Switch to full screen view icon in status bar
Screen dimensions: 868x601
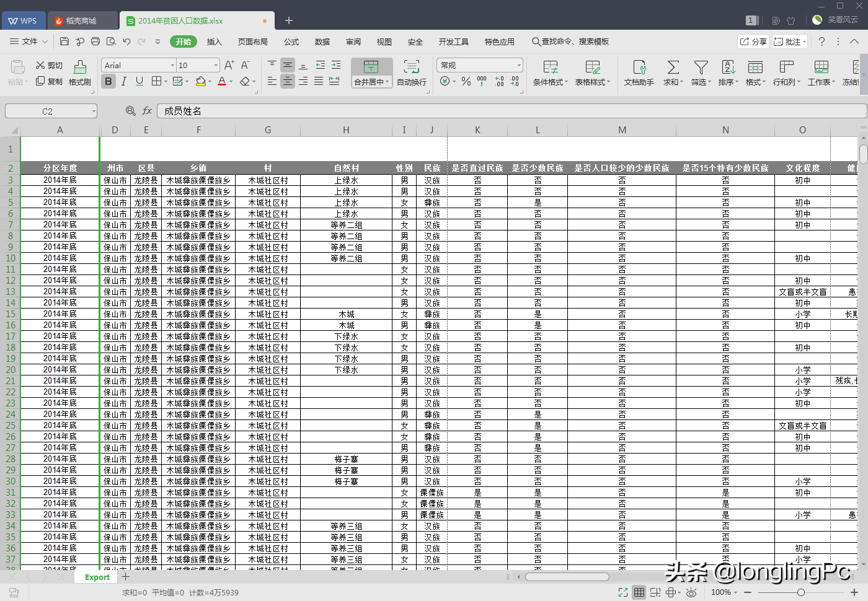coord(623,592)
